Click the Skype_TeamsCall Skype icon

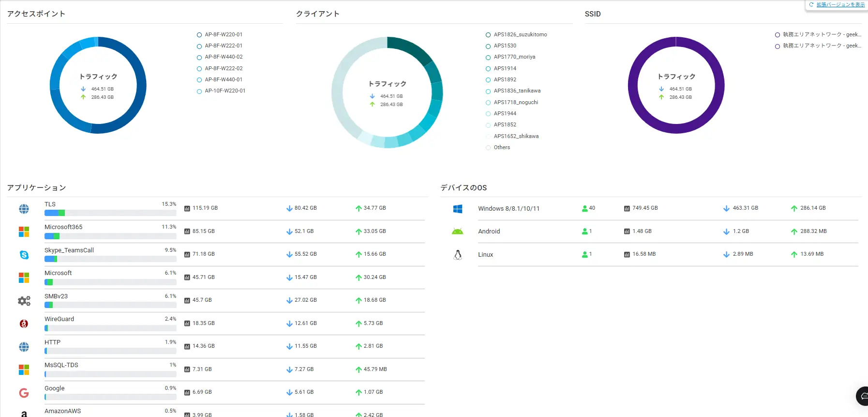coord(24,255)
